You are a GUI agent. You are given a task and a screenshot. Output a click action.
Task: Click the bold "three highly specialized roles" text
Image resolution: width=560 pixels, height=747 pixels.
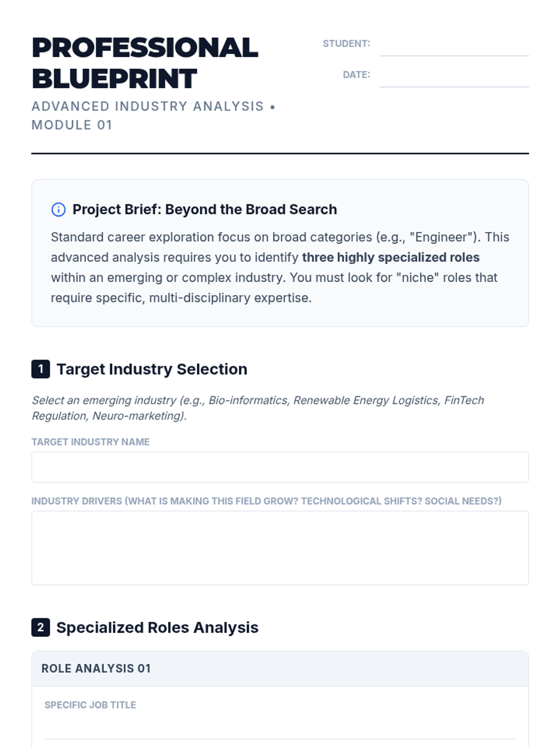click(391, 257)
